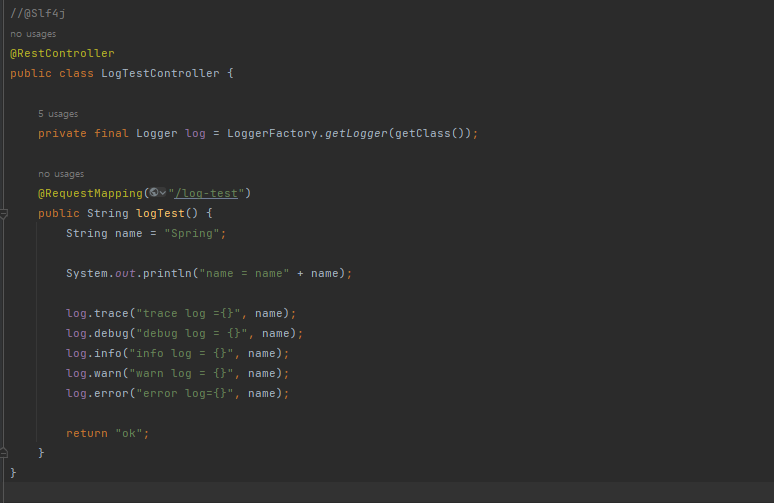This screenshot has width=774, height=503.
Task: Click the "Spring" string literal
Action: point(192,233)
